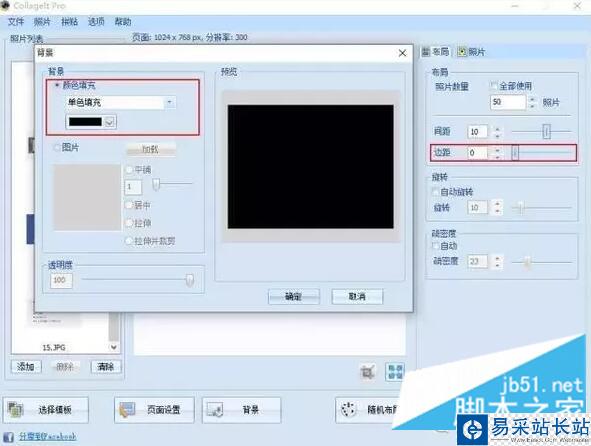Click the 添加 add photo button
The height and width of the screenshot is (446, 591).
point(26,366)
